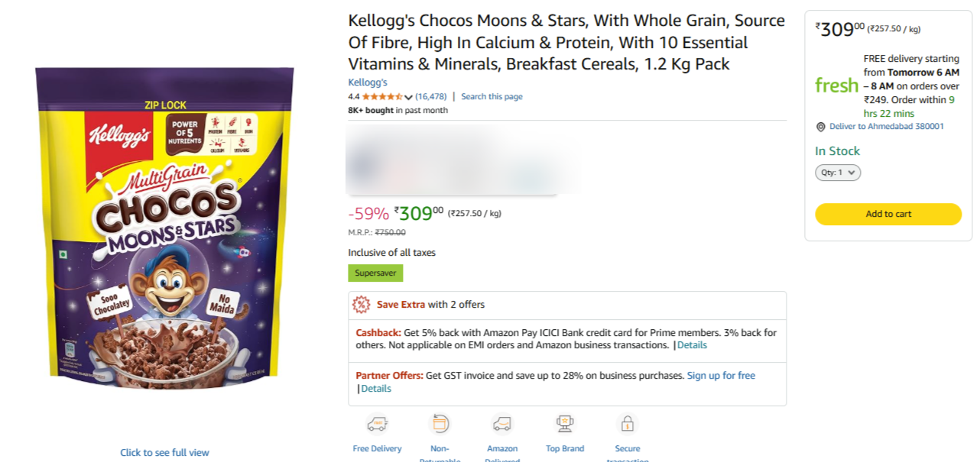980x462 pixels.
Task: Click the delivery location pin icon
Action: [821, 127]
